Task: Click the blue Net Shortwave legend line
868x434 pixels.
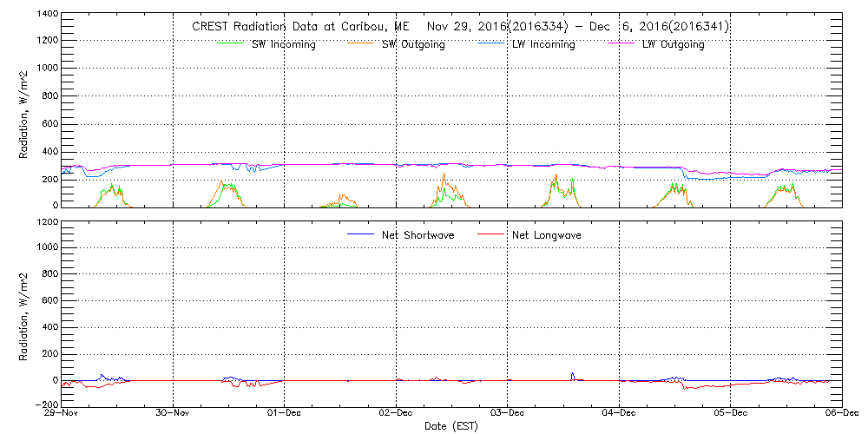Action: [x=362, y=234]
